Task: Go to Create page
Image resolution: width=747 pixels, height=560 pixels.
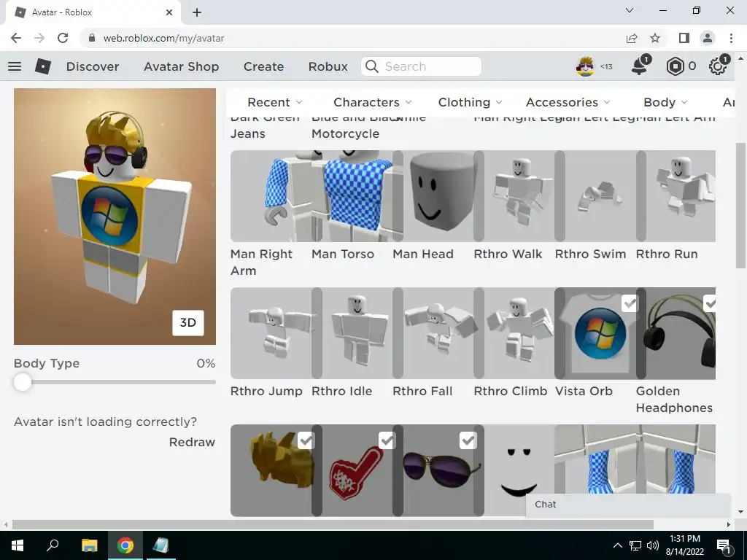Action: point(263,66)
